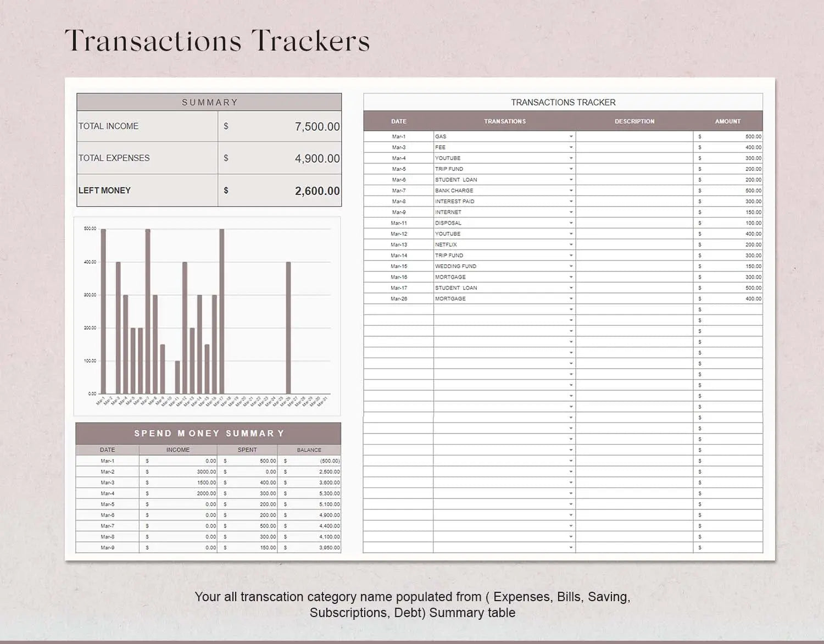The image size is (824, 644).
Task: Expand the WEDDING FUND transaction dropdown
Action: pyautogui.click(x=571, y=266)
